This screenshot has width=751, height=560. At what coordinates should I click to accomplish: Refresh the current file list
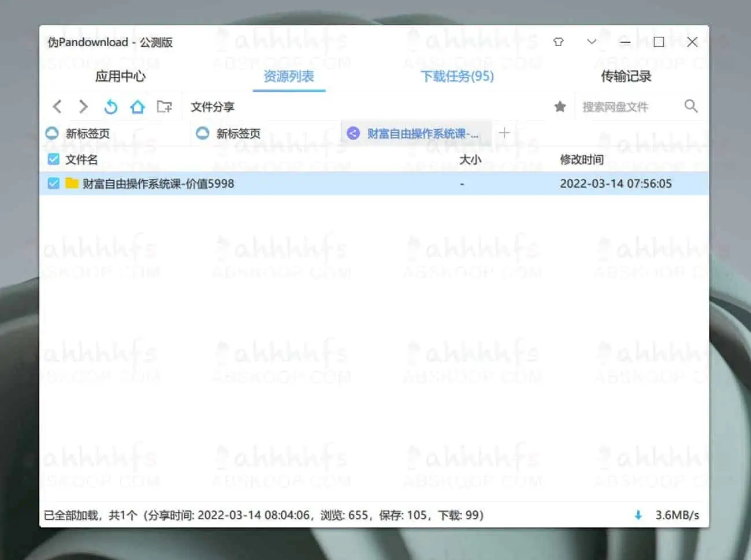pyautogui.click(x=110, y=106)
